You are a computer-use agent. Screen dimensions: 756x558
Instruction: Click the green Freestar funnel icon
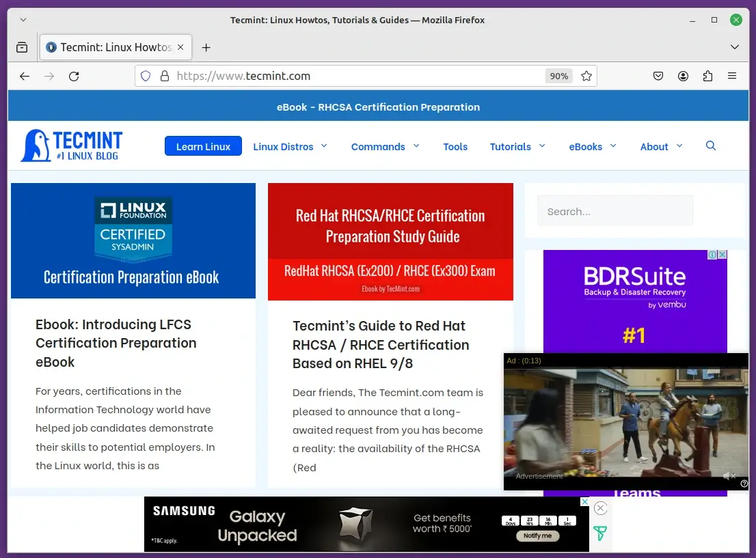click(599, 533)
